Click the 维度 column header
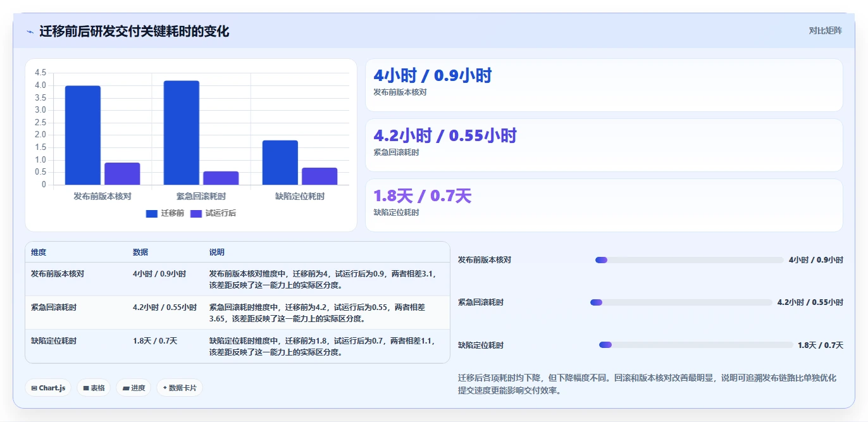Screen dimensions: 868x422 39,252
